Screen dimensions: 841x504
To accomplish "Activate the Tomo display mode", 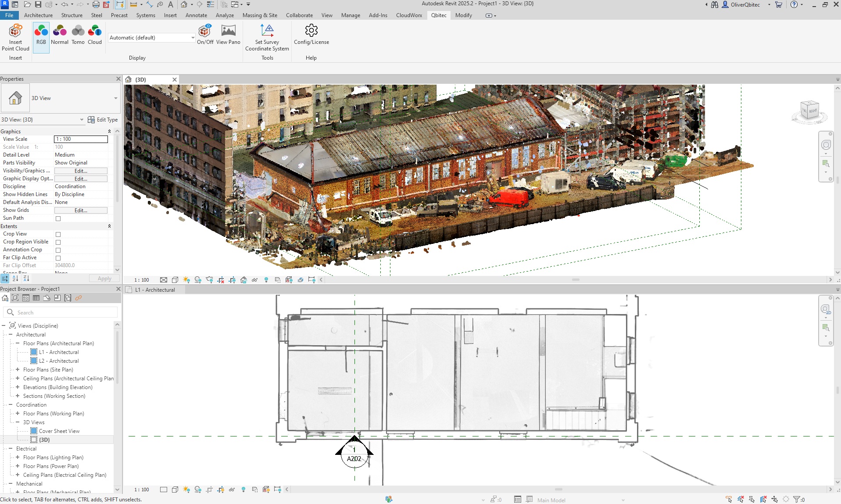I will [78, 34].
